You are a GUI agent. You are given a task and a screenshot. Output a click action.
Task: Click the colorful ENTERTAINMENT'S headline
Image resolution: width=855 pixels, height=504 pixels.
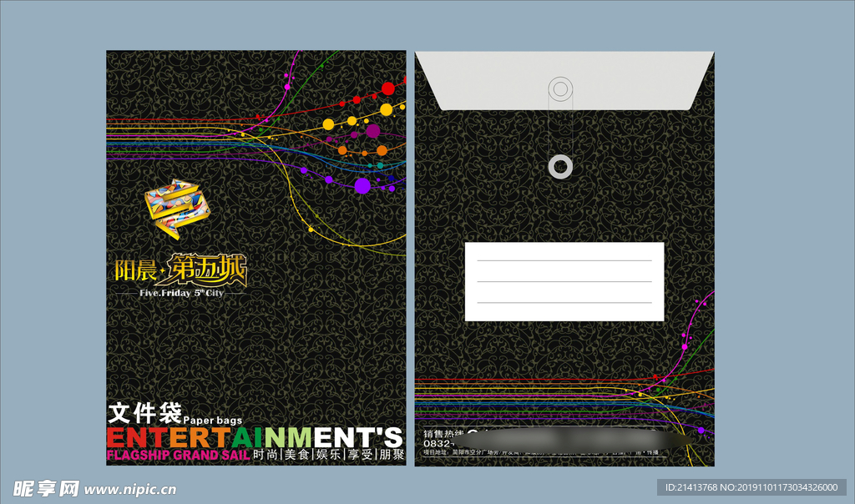(x=255, y=436)
